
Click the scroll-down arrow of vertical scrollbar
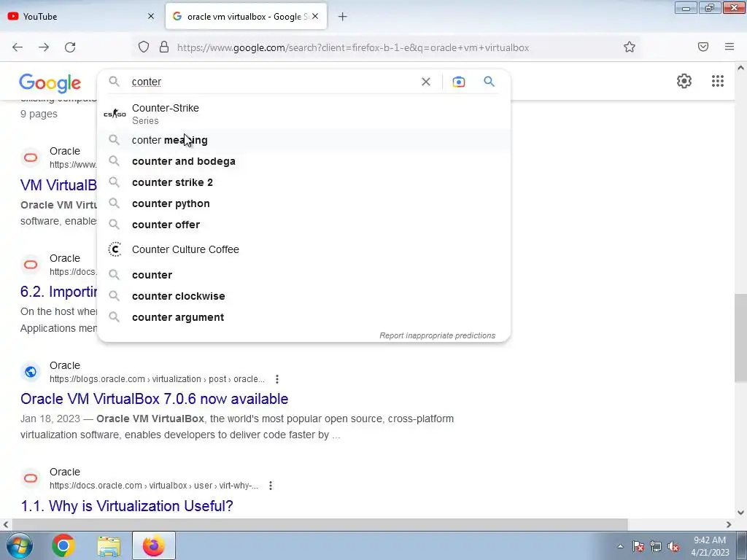(x=740, y=513)
